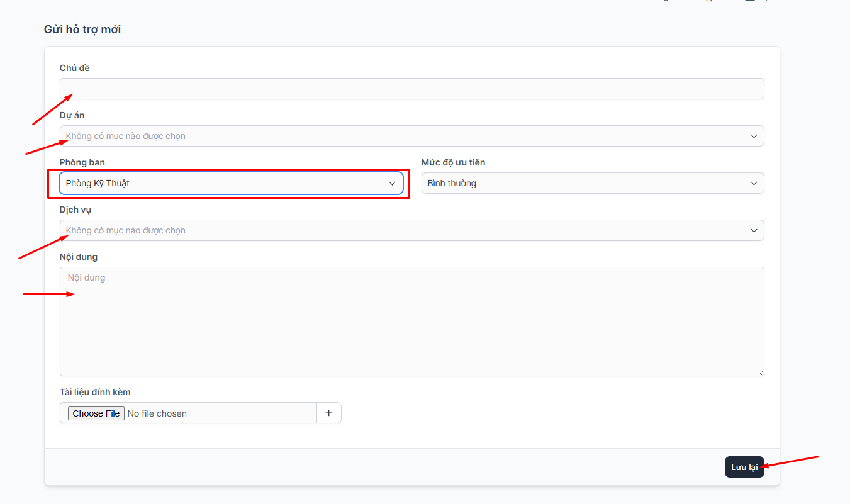Click the chevron arrow in the Phòng ban field

[x=392, y=183]
